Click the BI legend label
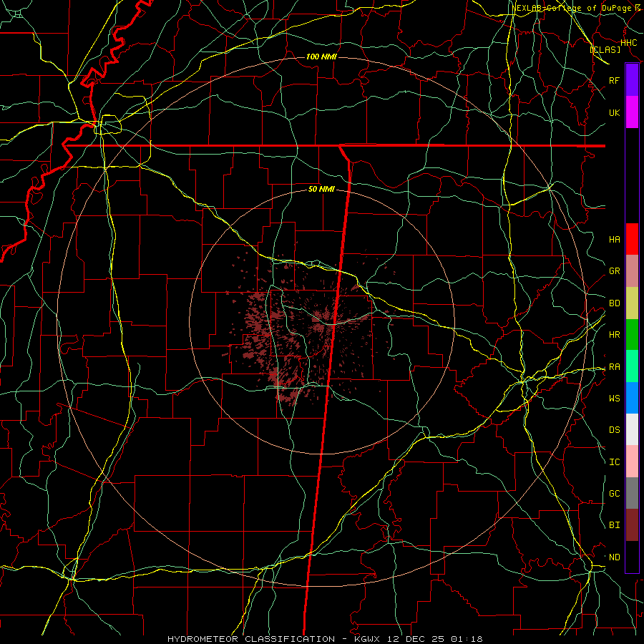644x644 pixels. point(614,525)
